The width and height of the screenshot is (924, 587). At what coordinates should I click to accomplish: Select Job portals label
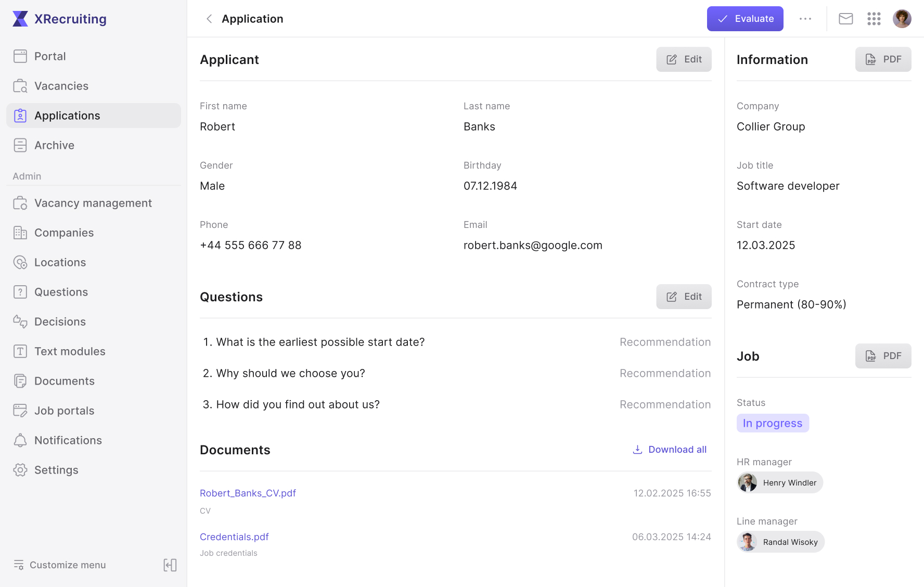click(x=64, y=411)
